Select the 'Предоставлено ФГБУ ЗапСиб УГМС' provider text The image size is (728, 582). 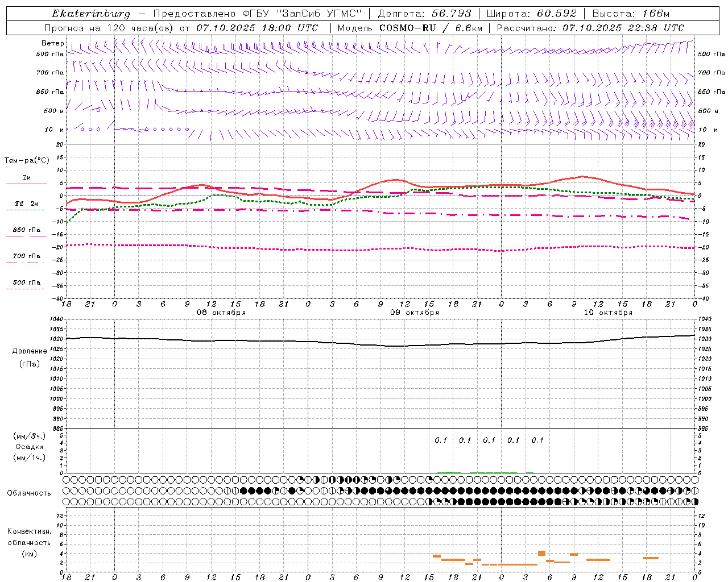click(x=258, y=14)
